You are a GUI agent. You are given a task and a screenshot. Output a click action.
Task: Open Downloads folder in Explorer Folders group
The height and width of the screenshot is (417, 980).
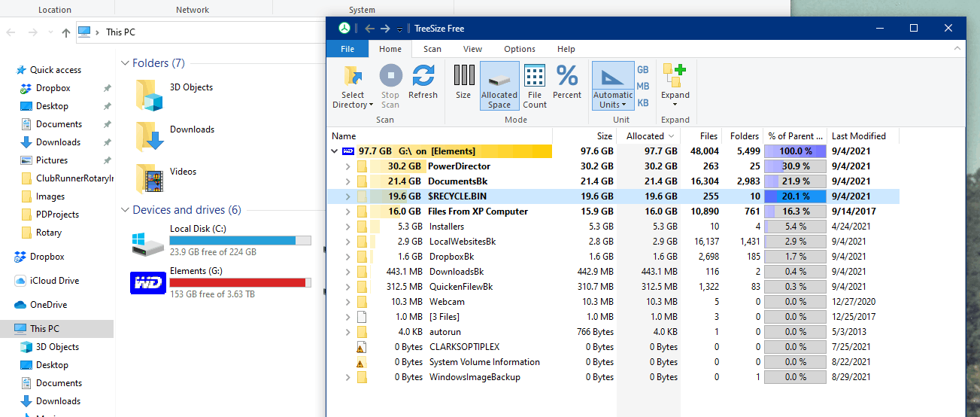pyautogui.click(x=175, y=138)
